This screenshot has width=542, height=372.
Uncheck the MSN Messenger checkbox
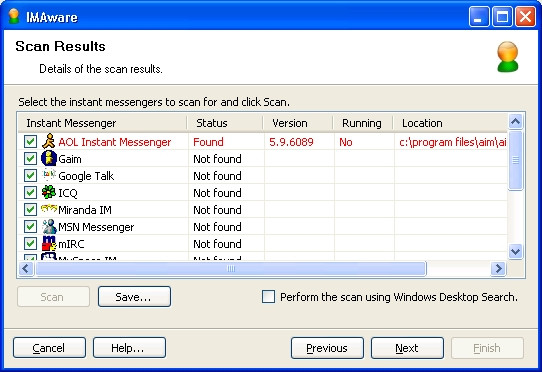(x=30, y=226)
